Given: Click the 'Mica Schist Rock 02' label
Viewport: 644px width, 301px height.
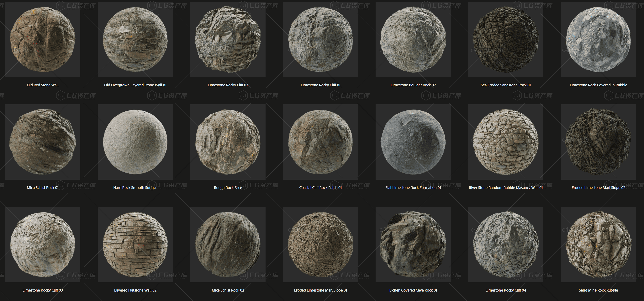Looking at the screenshot, I should [x=228, y=290].
